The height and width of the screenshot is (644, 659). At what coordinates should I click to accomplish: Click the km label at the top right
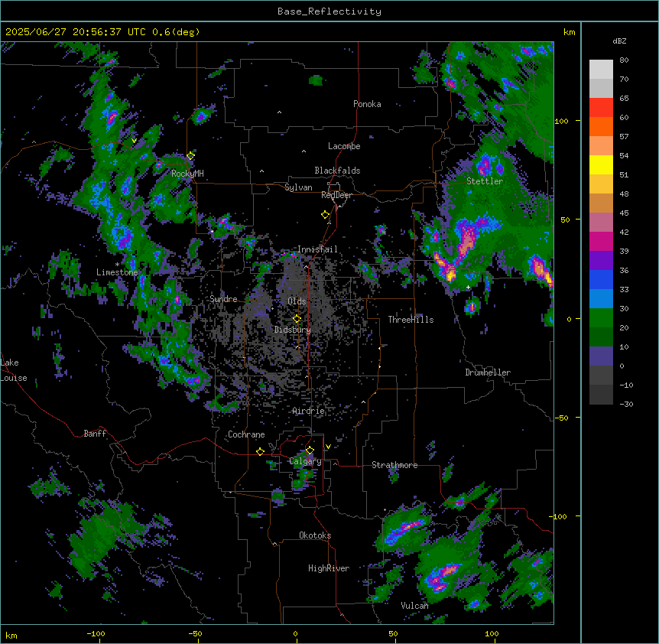pos(570,32)
